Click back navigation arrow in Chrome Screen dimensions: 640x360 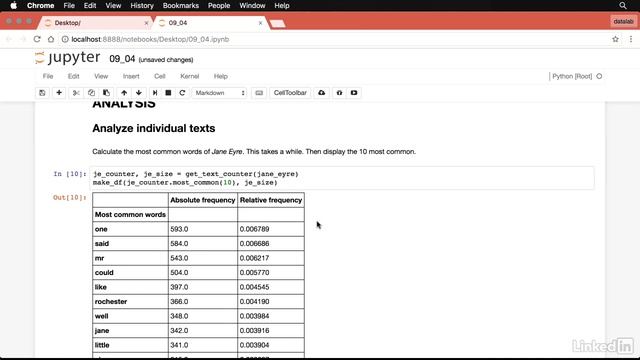pyautogui.click(x=9, y=39)
